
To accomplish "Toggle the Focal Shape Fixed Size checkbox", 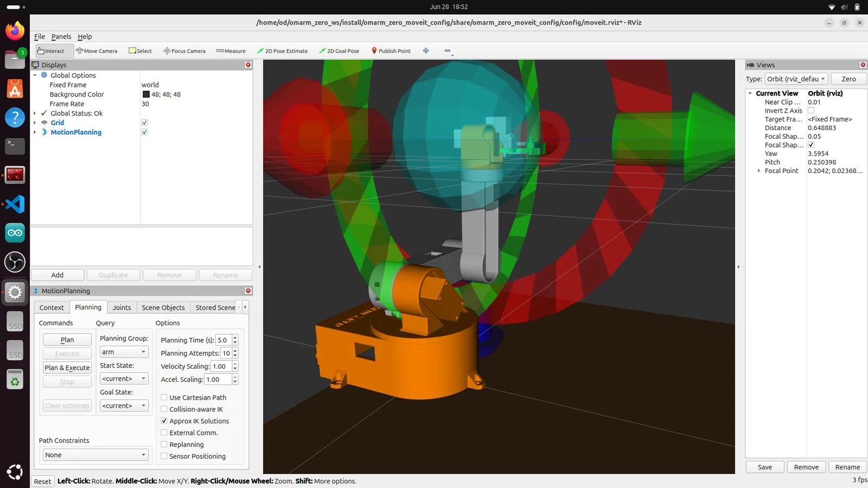I will pyautogui.click(x=811, y=145).
